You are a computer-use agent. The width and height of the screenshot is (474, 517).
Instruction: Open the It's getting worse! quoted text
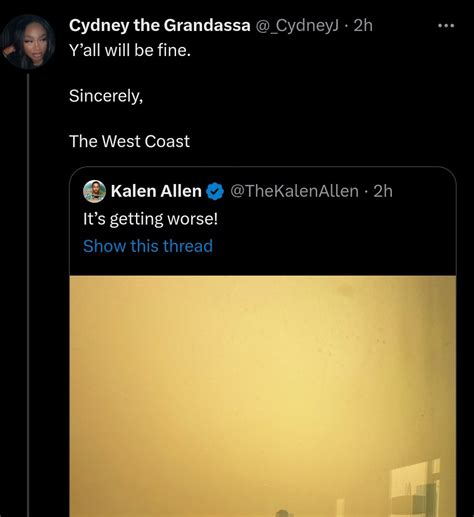point(150,219)
